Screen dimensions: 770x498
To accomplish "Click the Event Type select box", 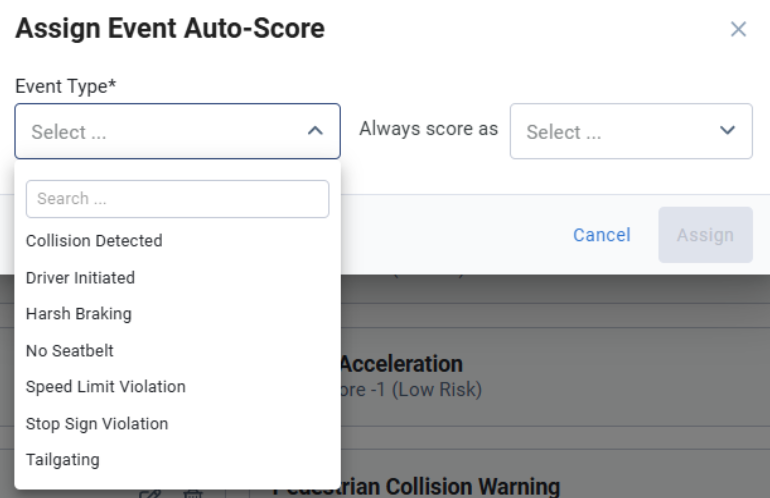I will click(178, 131).
